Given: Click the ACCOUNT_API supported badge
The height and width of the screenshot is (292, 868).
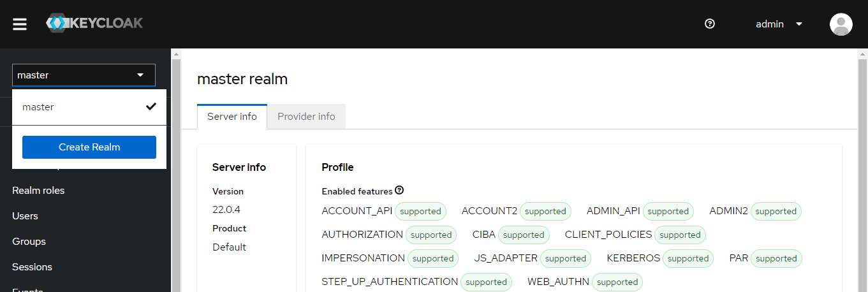Looking at the screenshot, I should 420,211.
